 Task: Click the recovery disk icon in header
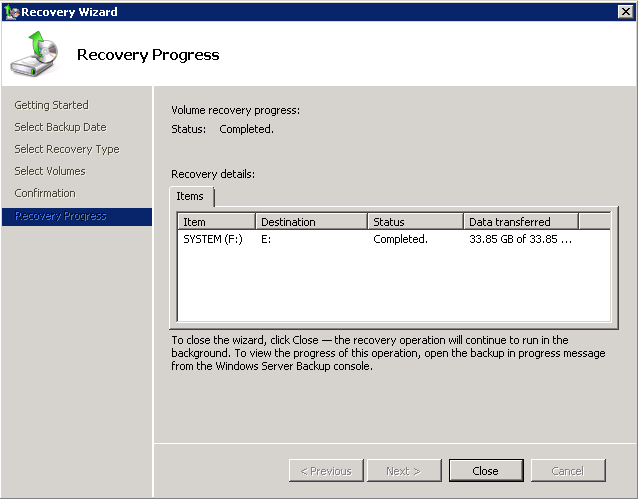click(x=35, y=54)
